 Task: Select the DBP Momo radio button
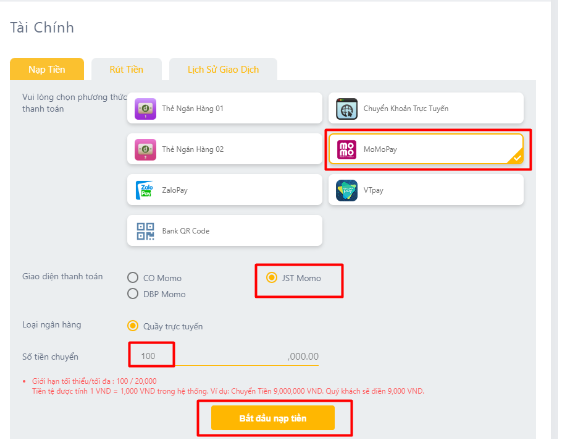click(133, 294)
